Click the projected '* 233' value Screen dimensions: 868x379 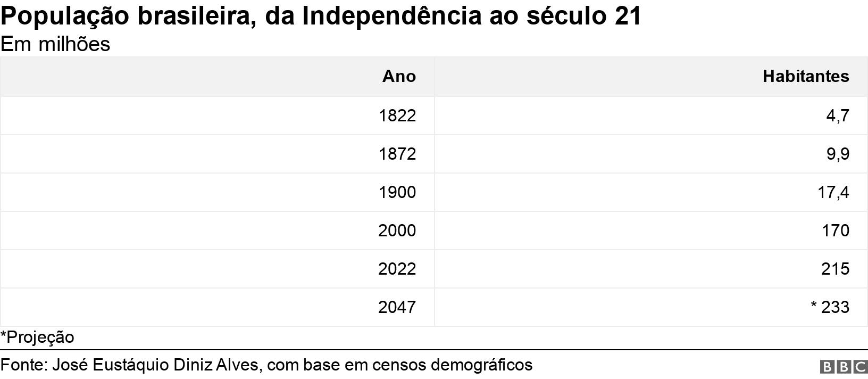click(x=830, y=307)
